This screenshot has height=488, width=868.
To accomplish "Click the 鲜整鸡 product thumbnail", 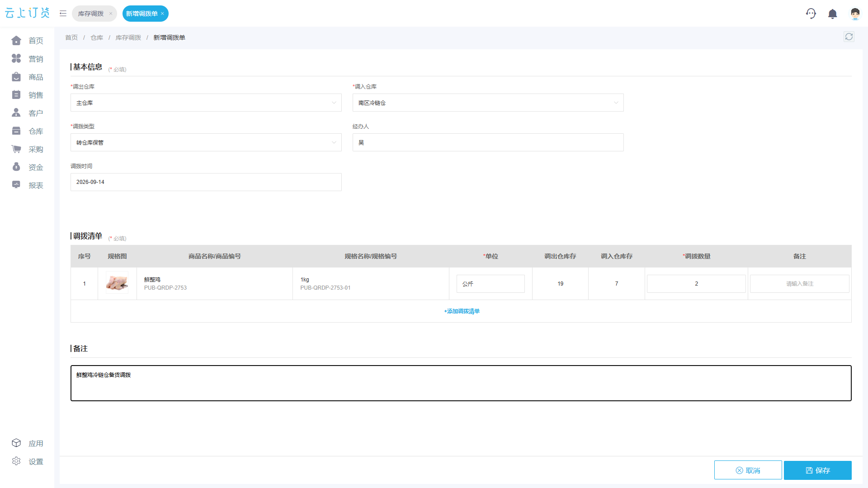I will pyautogui.click(x=117, y=283).
